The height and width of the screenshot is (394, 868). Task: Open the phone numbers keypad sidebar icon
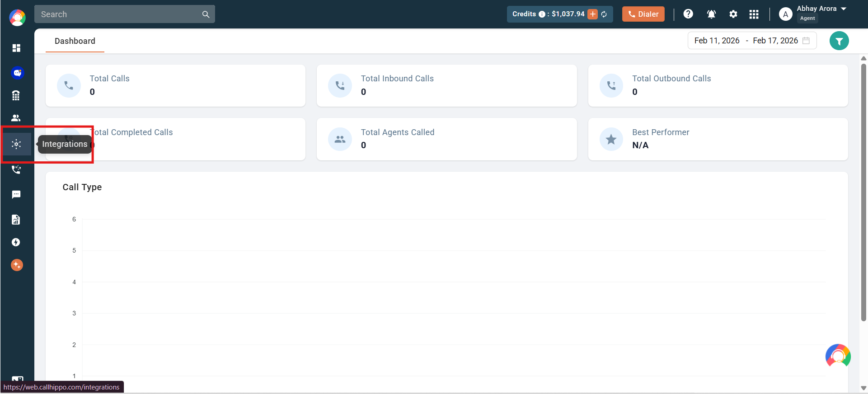coord(16,95)
